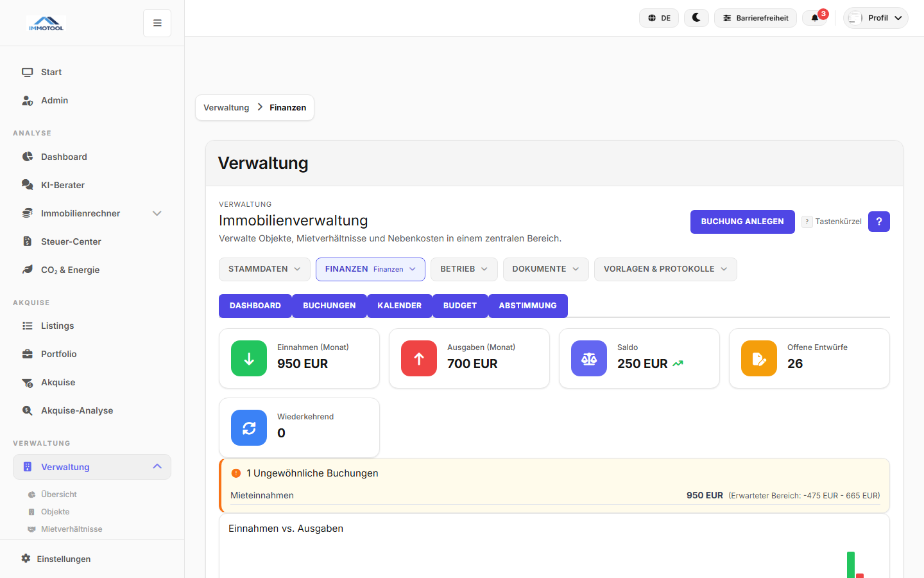924x578 pixels.
Task: Click the Portfolio briefcase icon
Action: click(27, 354)
